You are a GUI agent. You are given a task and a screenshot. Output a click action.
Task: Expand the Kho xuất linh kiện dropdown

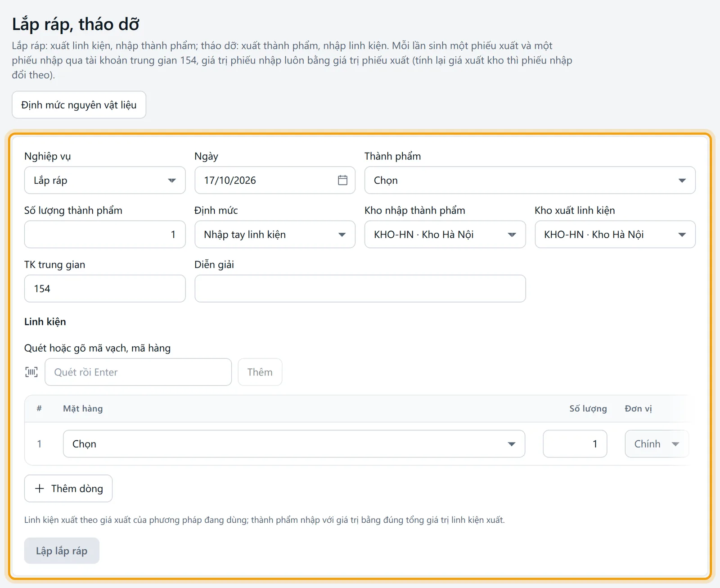[x=615, y=234]
